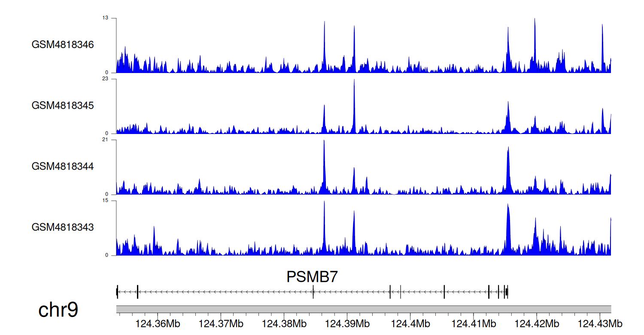Click y-axis maximum value 13 on top track
The width and height of the screenshot is (644, 335).
point(105,18)
